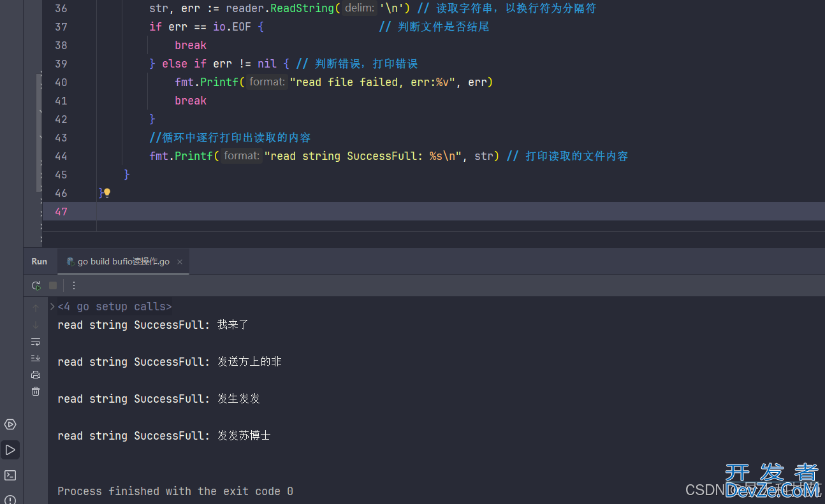Click the closing brace on line 46

[101, 193]
